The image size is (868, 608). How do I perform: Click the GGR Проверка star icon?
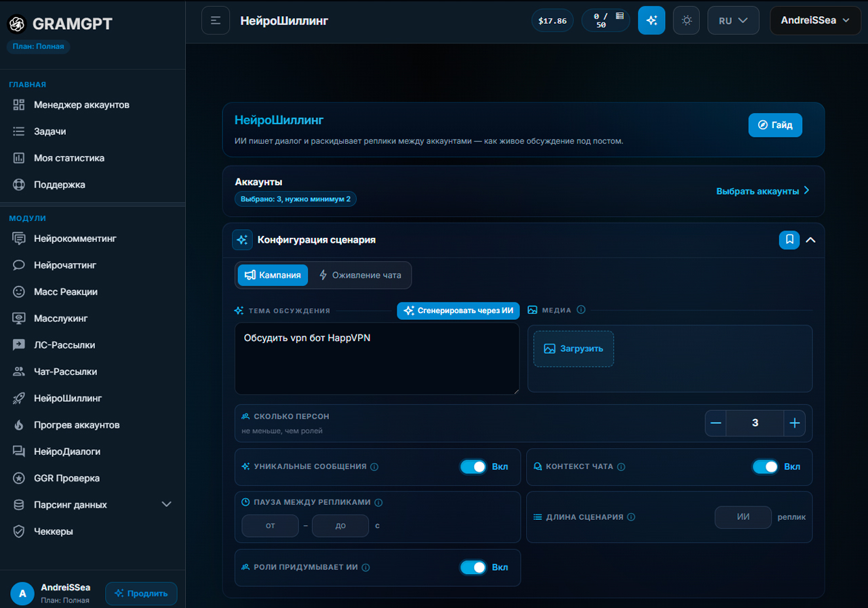point(19,478)
